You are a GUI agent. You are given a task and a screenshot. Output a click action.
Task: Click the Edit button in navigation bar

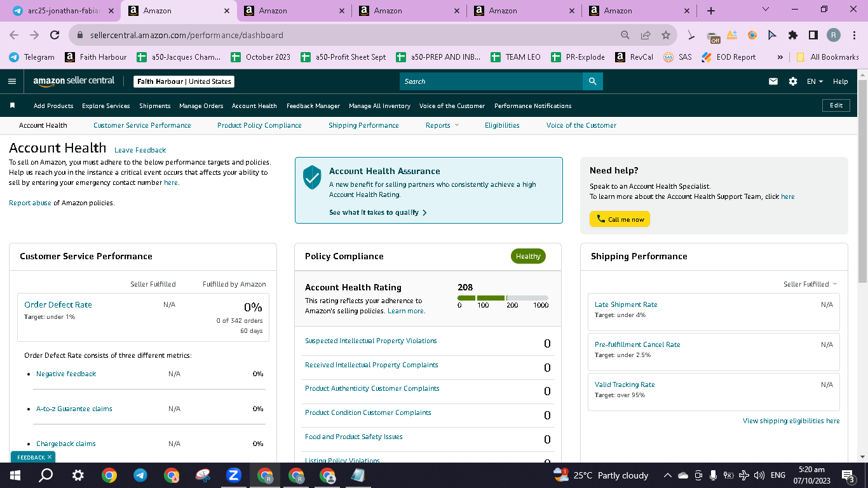click(836, 105)
